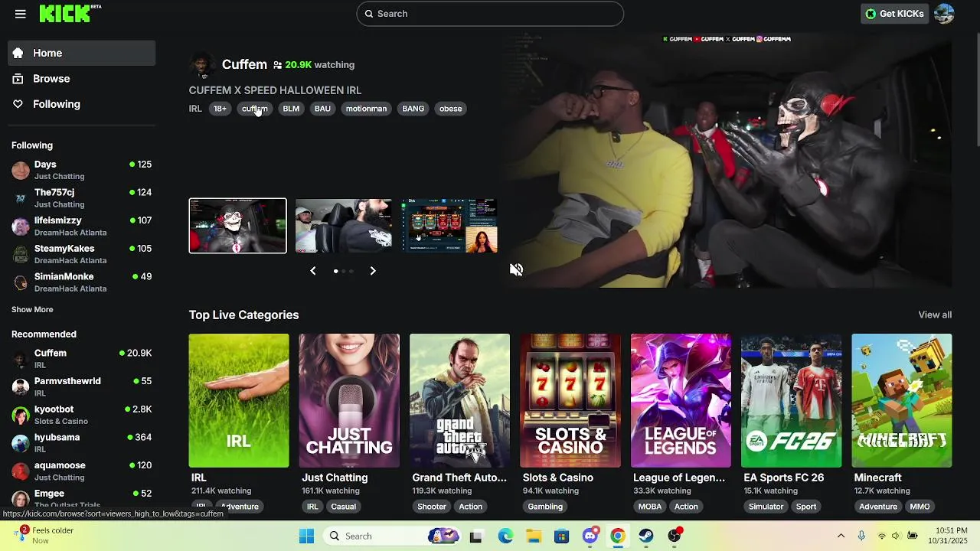980x551 pixels.
Task: Select the BANG tag
Action: coord(413,109)
